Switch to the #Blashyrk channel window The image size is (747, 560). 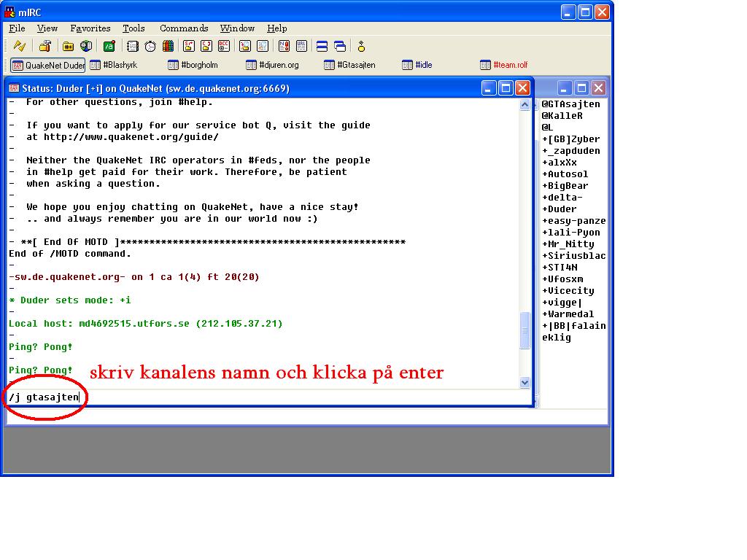[114, 65]
